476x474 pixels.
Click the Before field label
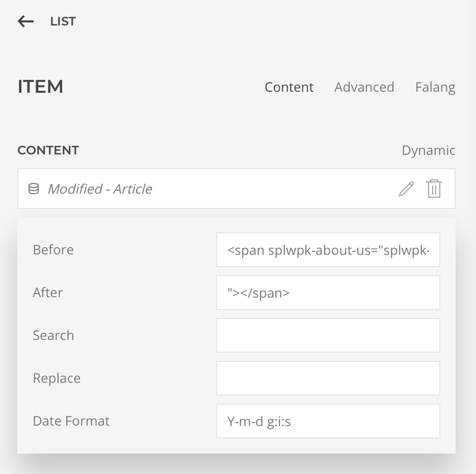(53, 250)
